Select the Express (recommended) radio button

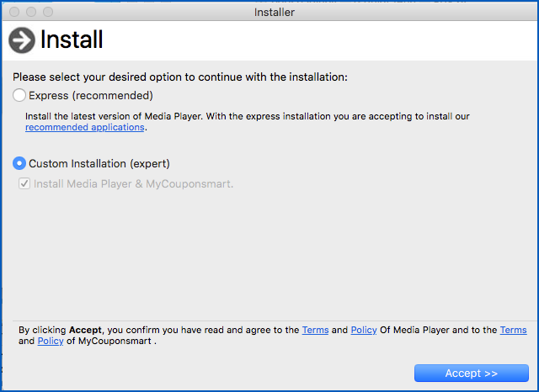point(19,96)
